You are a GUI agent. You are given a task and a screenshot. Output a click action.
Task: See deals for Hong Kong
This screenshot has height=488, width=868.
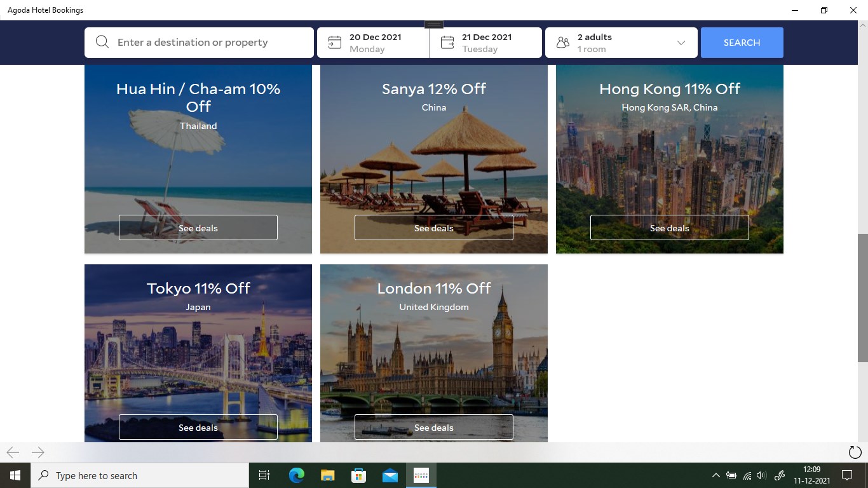670,227
